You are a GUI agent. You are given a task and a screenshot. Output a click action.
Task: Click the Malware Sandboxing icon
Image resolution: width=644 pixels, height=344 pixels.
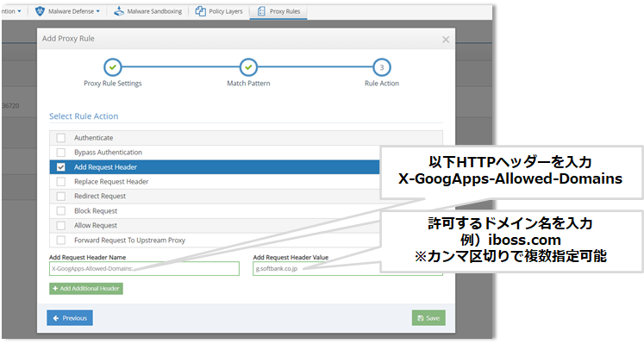click(x=119, y=11)
